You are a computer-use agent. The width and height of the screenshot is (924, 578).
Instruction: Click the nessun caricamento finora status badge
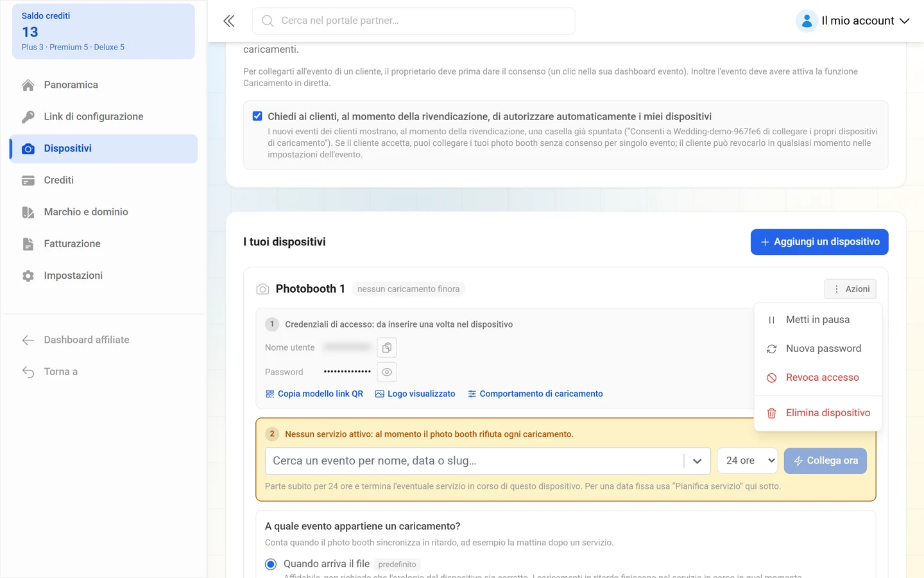pyautogui.click(x=409, y=289)
